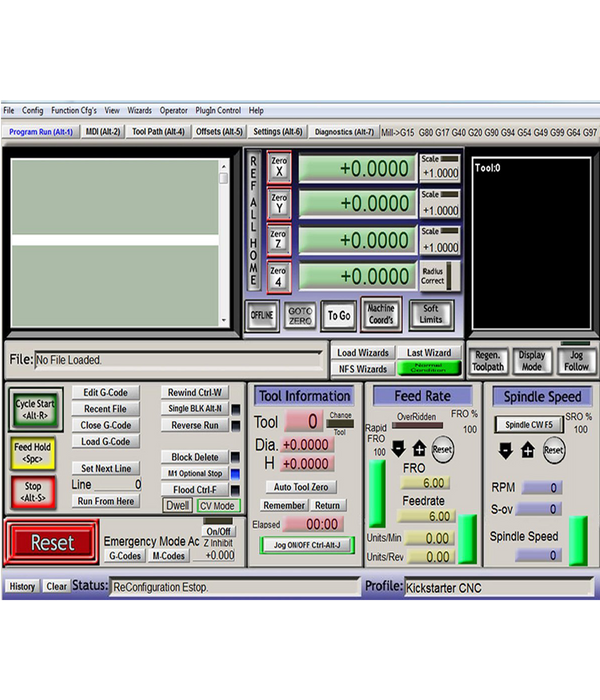Click the Feedrate value field
This screenshot has height=700, width=600.
tap(425, 516)
